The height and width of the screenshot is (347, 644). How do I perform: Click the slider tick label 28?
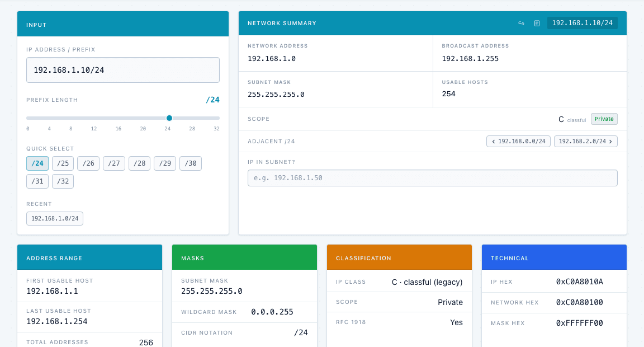click(x=192, y=129)
